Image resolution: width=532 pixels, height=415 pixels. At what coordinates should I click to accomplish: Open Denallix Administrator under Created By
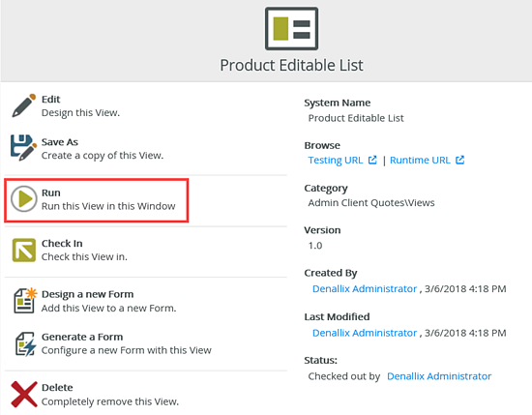(x=365, y=289)
